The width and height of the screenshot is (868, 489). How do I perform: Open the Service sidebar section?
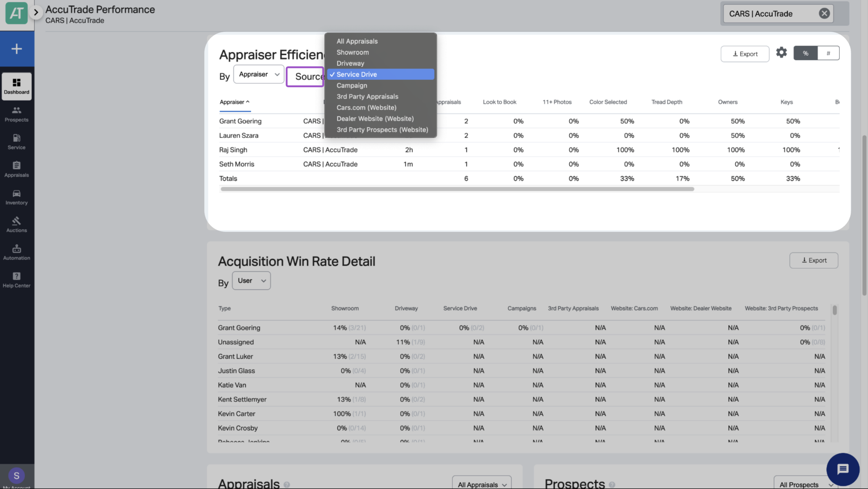tap(17, 142)
